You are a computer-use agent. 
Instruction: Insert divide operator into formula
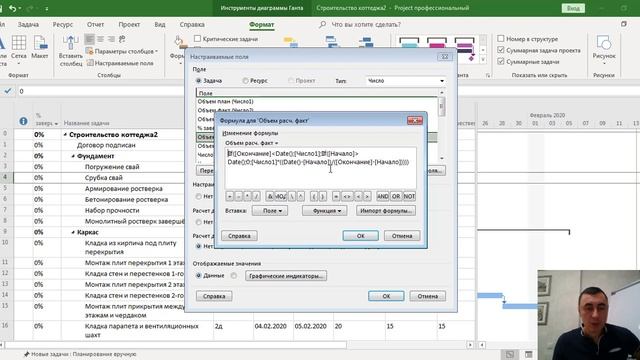click(x=256, y=196)
